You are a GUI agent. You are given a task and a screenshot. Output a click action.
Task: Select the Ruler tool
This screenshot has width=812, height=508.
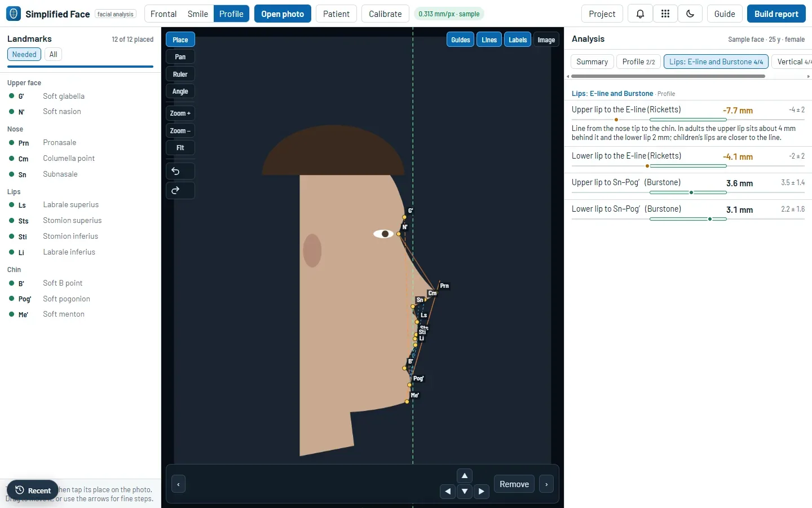(180, 74)
